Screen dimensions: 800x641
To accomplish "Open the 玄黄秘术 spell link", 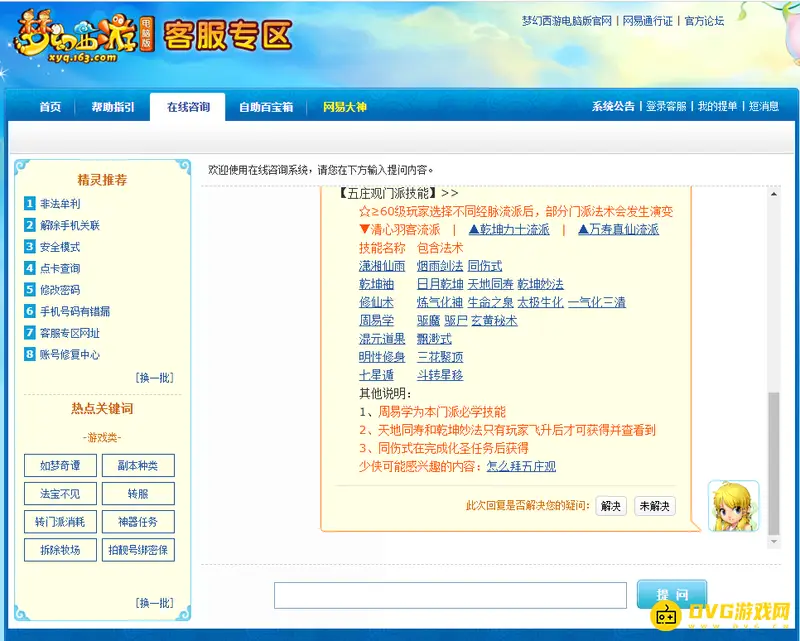I will 494,320.
